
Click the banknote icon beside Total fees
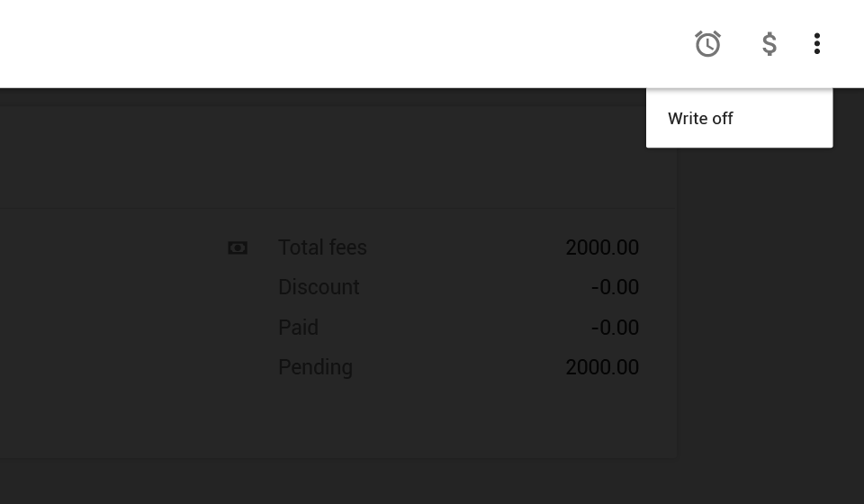(238, 247)
